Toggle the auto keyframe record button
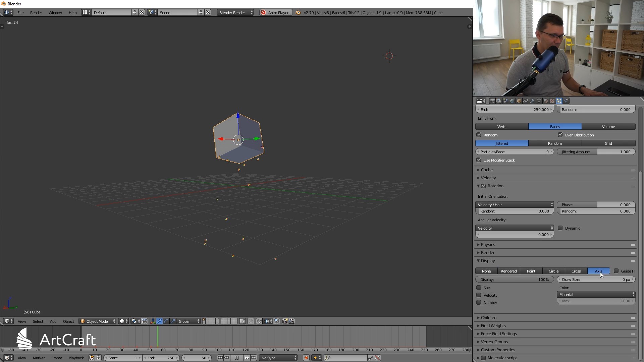The width and height of the screenshot is (644, 362). (x=306, y=358)
